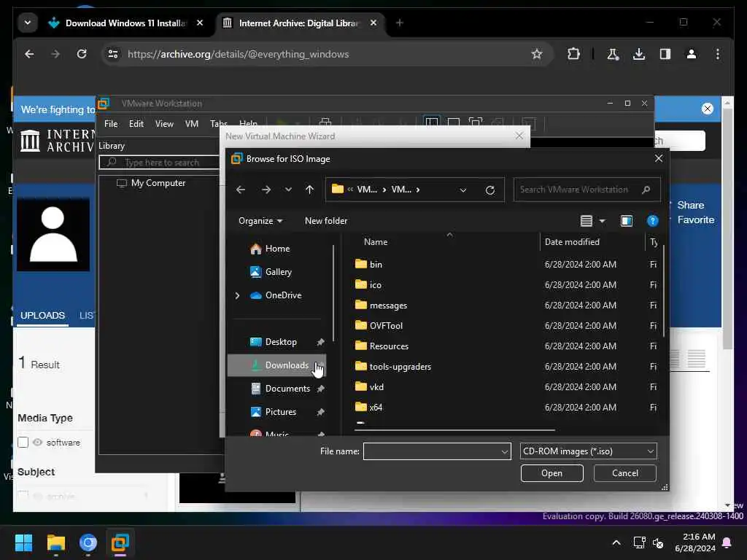Show hidden system tray icons

616,542
